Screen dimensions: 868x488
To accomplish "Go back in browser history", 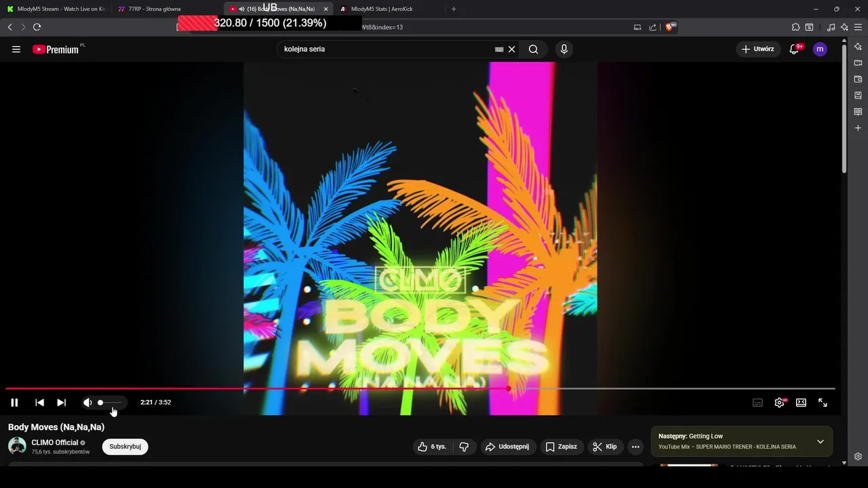I will 9,27.
